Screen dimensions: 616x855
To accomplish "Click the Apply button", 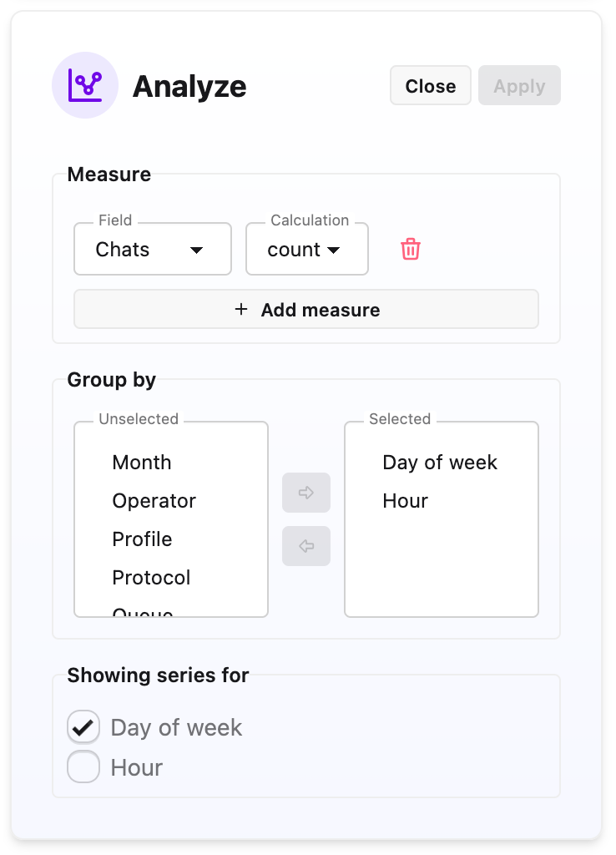I will 519,86.
